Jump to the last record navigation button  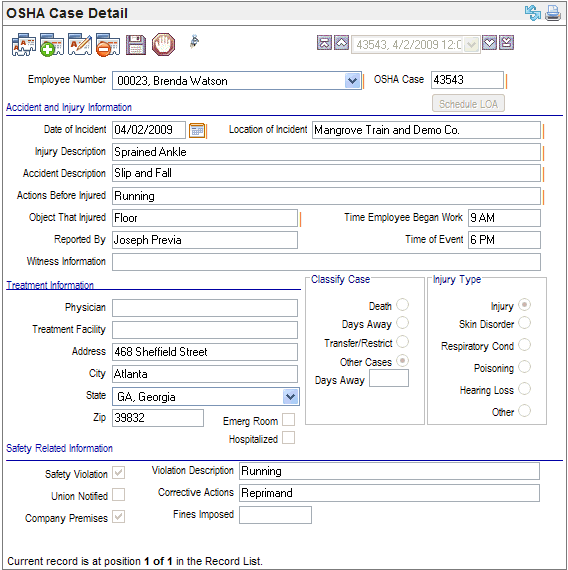pyautogui.click(x=507, y=43)
